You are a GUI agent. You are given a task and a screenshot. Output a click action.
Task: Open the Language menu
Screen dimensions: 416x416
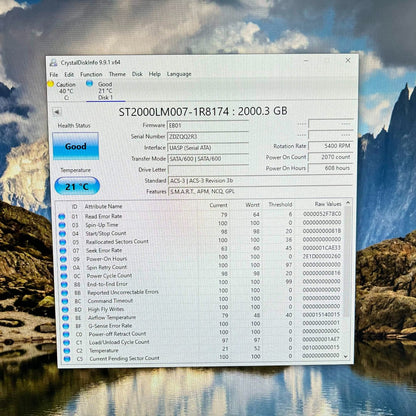[x=179, y=74]
